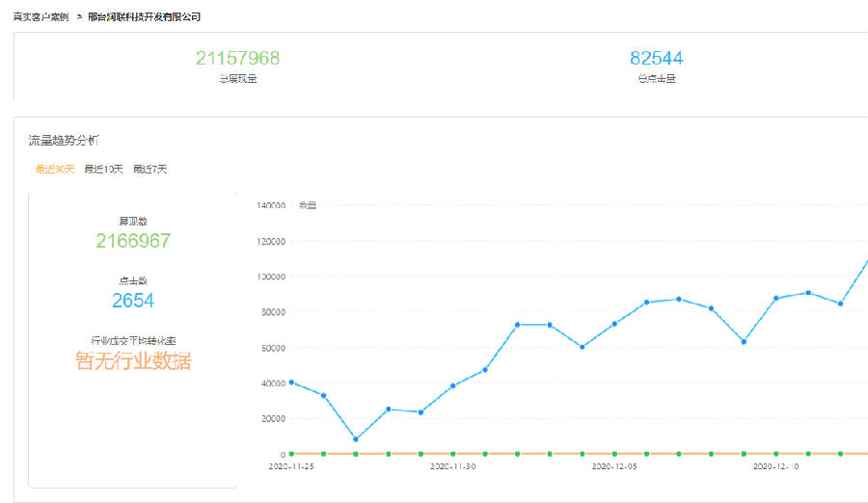
Task: Click the 流量趋势分析 section heading
Action: [63, 141]
